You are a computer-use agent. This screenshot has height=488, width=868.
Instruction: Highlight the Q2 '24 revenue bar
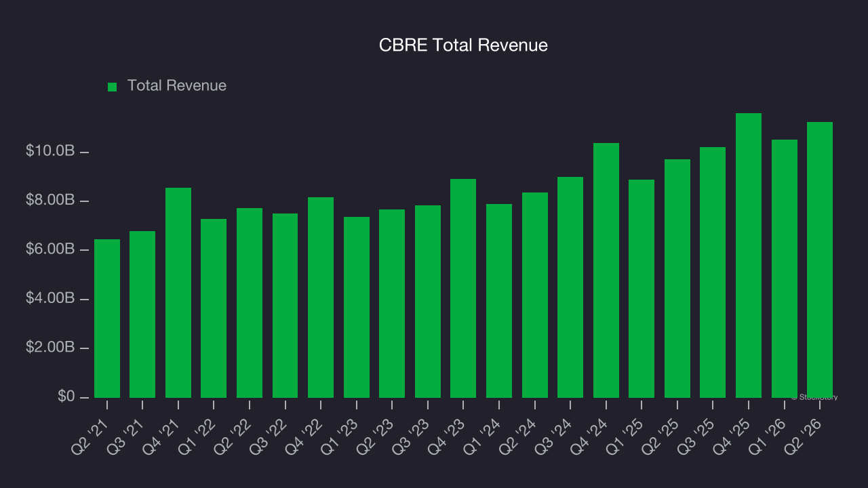coord(535,295)
